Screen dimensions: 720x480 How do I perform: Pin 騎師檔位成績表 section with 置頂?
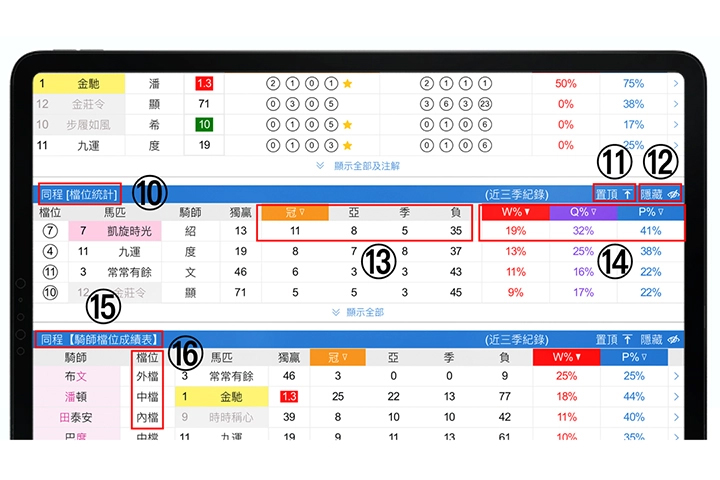point(614,339)
